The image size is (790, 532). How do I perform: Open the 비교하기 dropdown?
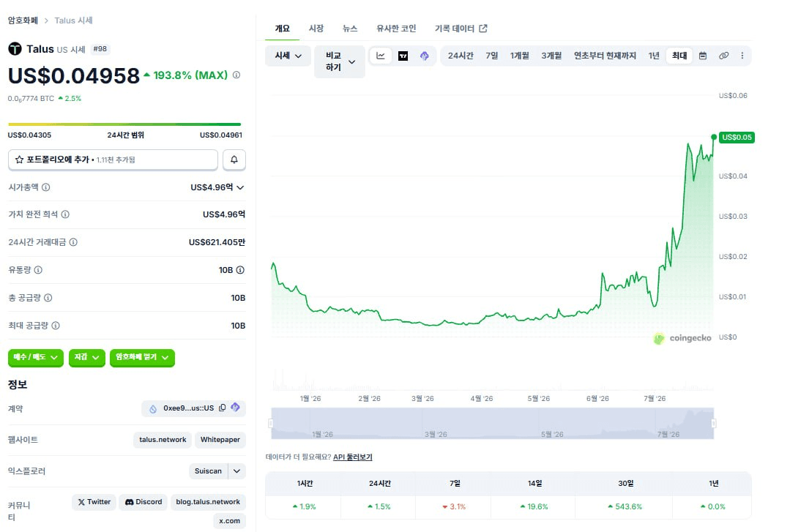pyautogui.click(x=340, y=61)
